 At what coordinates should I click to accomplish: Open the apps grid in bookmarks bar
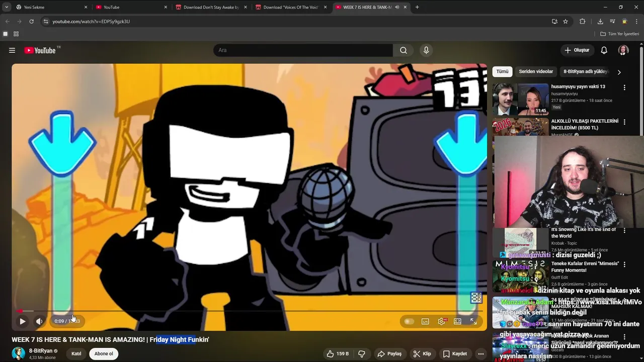[16, 34]
